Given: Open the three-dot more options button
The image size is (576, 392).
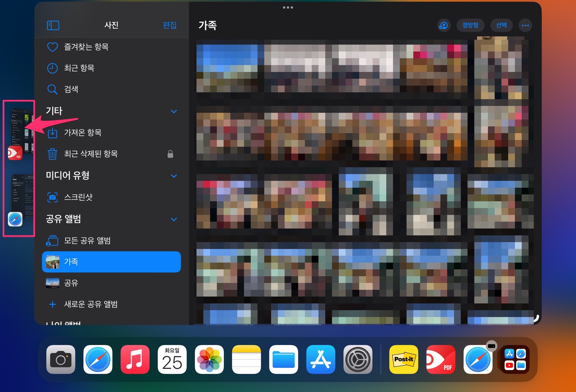Looking at the screenshot, I should (525, 25).
